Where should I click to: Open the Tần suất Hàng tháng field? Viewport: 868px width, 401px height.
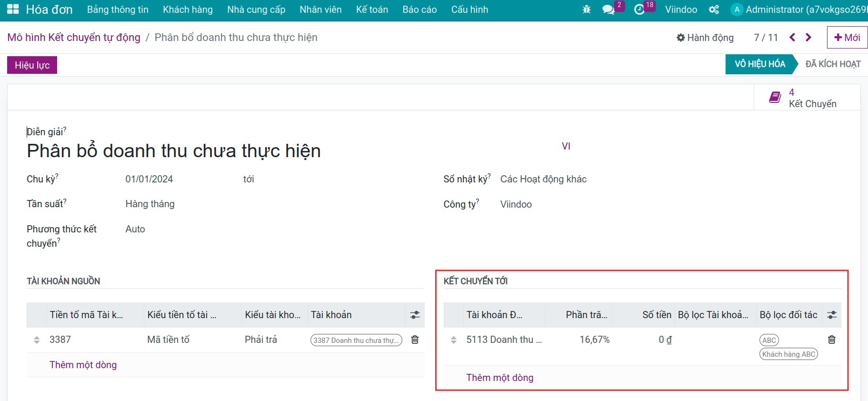pos(150,204)
